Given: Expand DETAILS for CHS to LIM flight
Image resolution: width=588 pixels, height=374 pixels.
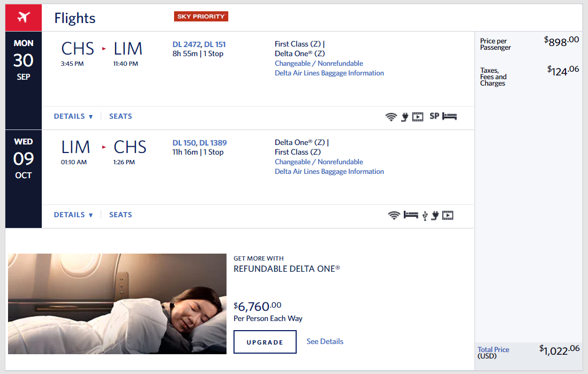Looking at the screenshot, I should pyautogui.click(x=73, y=116).
